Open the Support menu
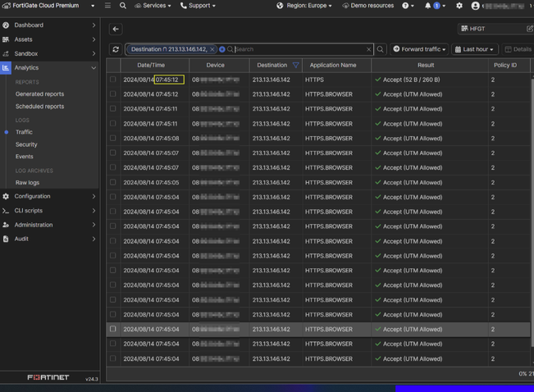Screen dimensions: 534x392 (198, 6)
